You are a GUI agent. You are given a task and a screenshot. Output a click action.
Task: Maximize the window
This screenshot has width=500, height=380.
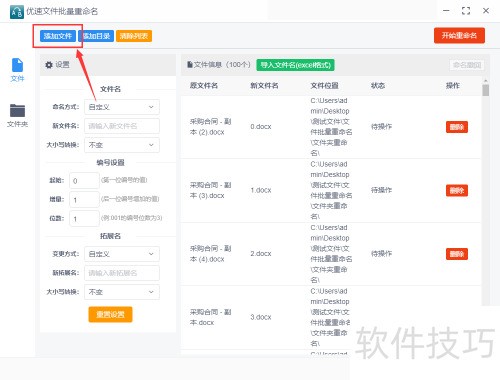[x=466, y=11]
